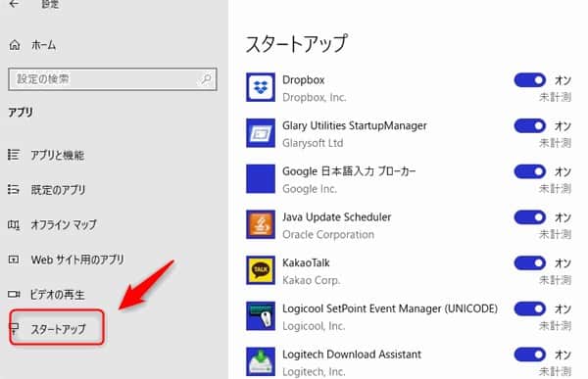Click the 設定の検索 search box
Image resolution: width=588 pixels, height=379 pixels.
[x=113, y=79]
